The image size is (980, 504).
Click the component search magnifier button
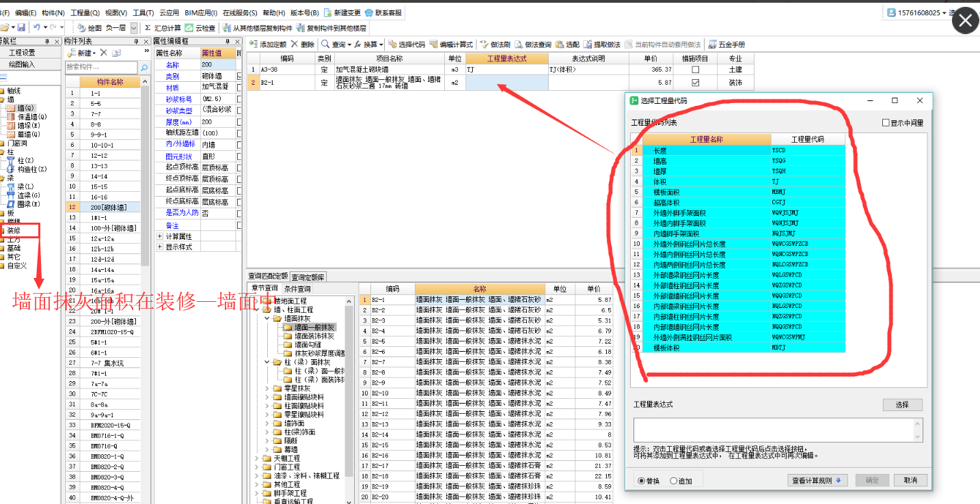click(144, 68)
